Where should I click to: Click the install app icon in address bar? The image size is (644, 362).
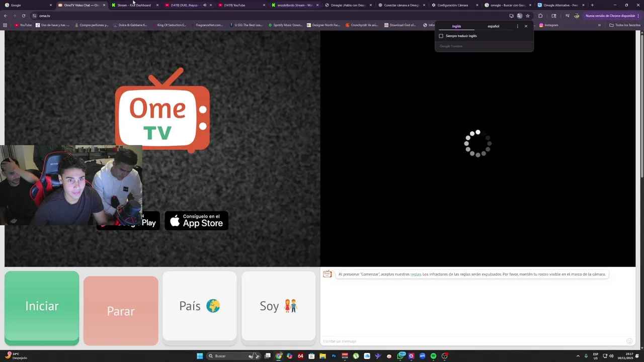(x=511, y=16)
